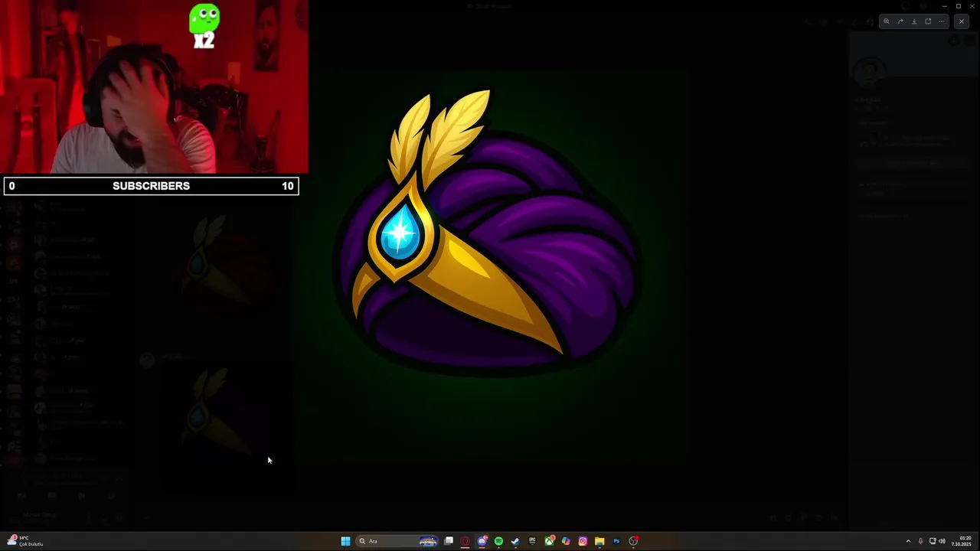The width and height of the screenshot is (980, 551).
Task: Show hidden system tray icons
Action: (x=908, y=541)
